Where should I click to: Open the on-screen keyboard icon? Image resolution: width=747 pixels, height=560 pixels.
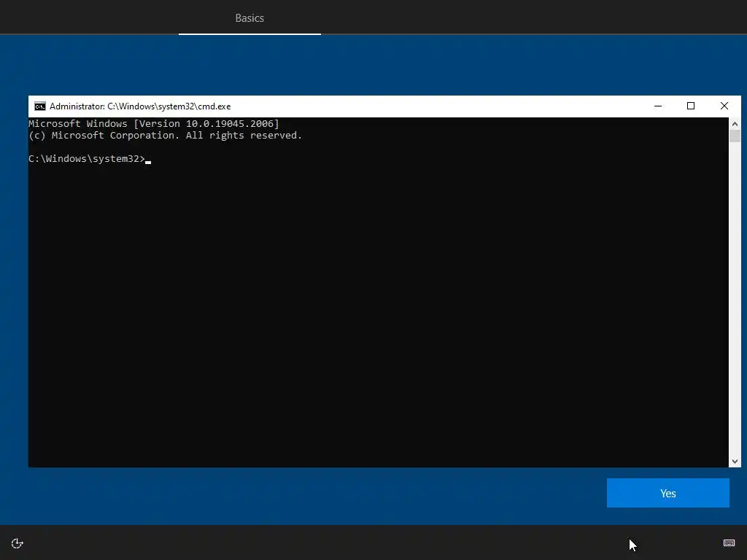pos(729,542)
